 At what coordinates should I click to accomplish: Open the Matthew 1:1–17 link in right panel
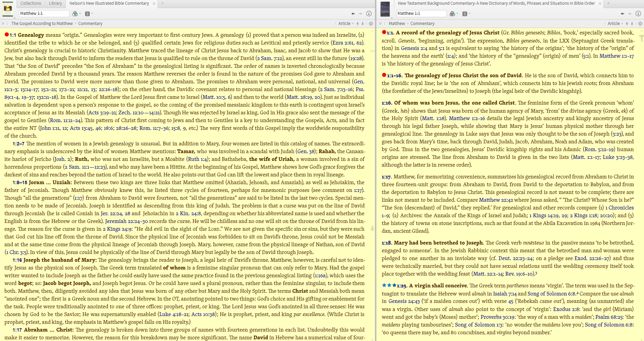pos(617,56)
